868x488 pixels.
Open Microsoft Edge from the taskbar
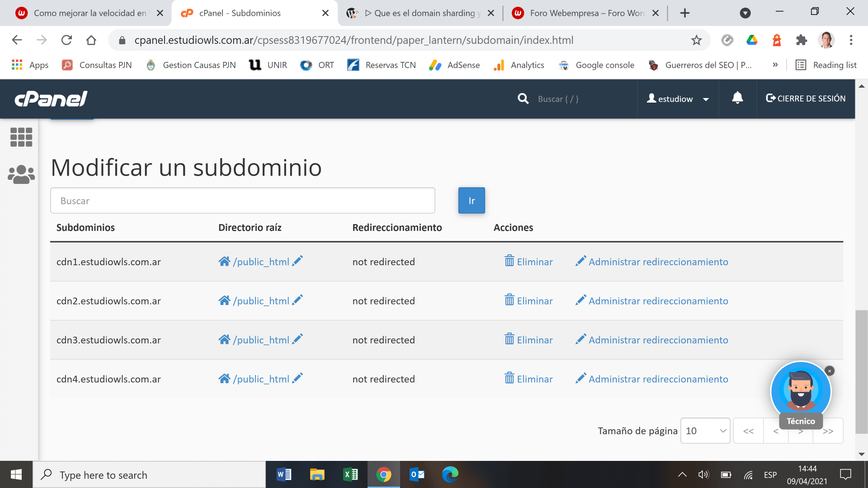click(x=450, y=474)
